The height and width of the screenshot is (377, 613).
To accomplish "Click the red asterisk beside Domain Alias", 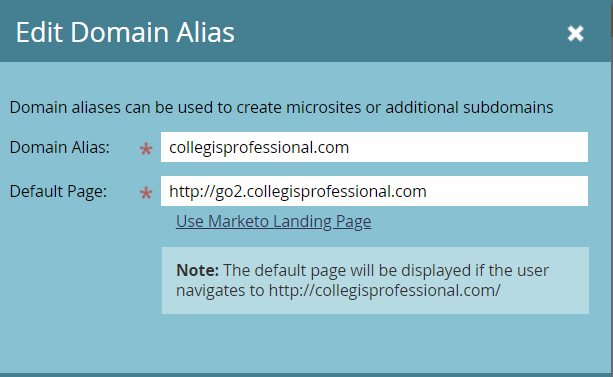I will click(x=146, y=149).
